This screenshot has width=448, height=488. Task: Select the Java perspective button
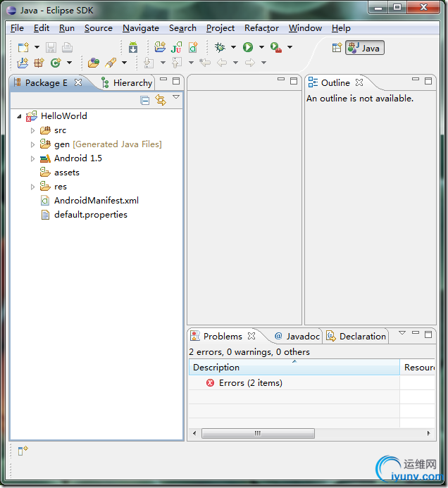365,48
